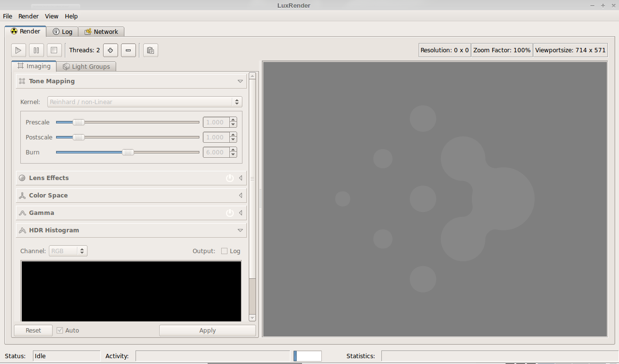Click the Threads: 2 label

tap(84, 50)
